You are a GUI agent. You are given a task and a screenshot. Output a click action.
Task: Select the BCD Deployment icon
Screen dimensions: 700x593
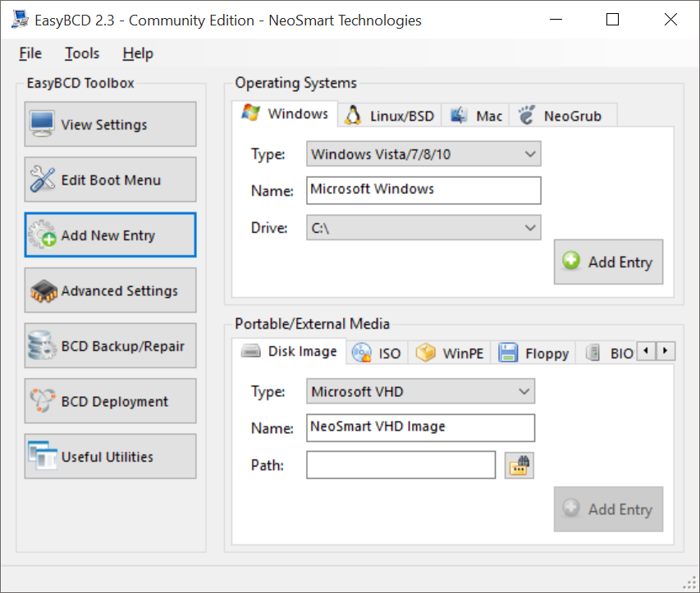tap(42, 400)
